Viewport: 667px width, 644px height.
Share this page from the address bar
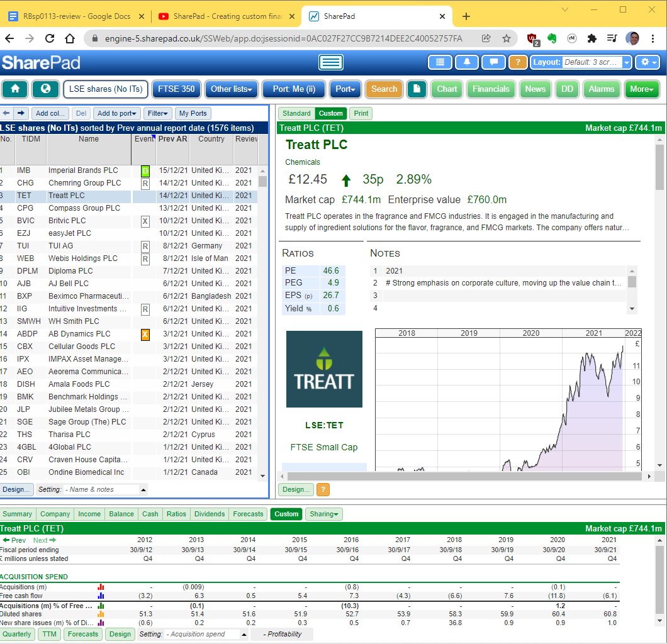[486, 39]
